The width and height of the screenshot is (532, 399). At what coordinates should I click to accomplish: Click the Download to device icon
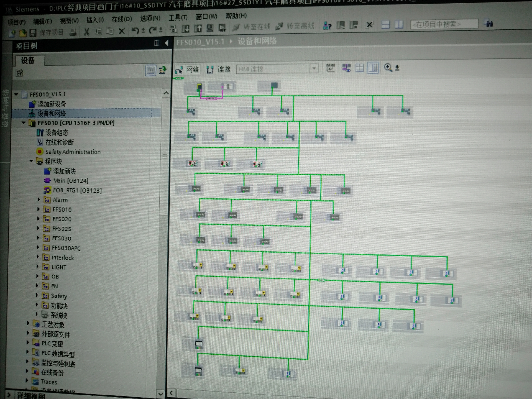pyautogui.click(x=185, y=29)
